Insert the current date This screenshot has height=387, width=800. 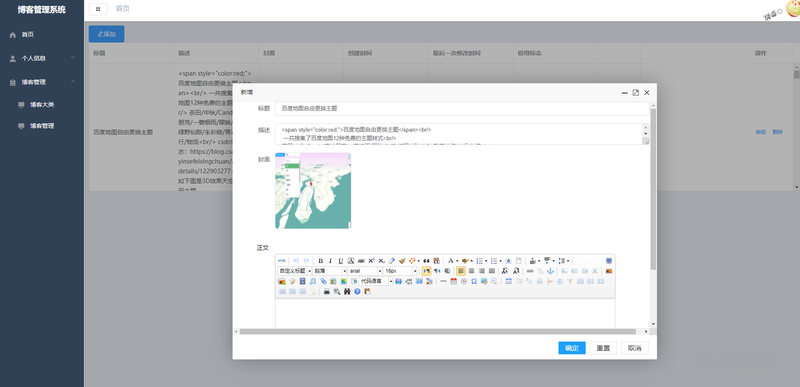454,281
